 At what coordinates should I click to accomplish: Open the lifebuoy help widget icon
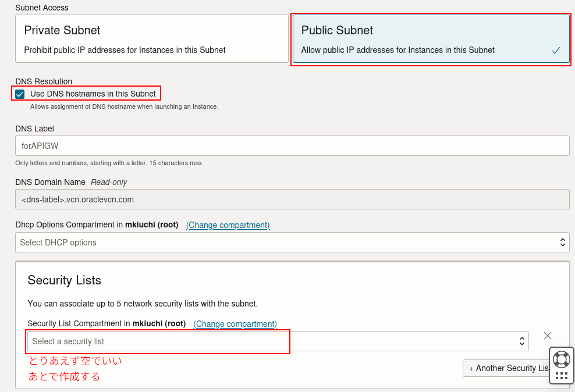coord(562,359)
